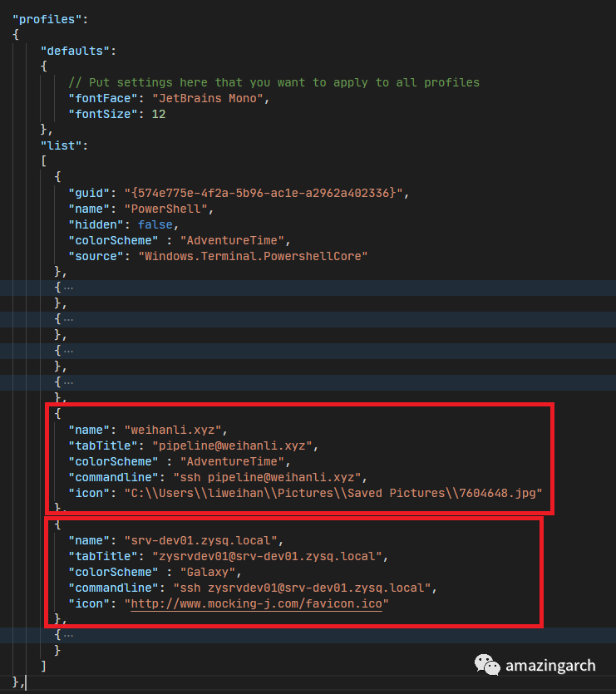Viewport: 616px width, 694px height.
Task: Click the false value of hidden
Action: pos(155,225)
